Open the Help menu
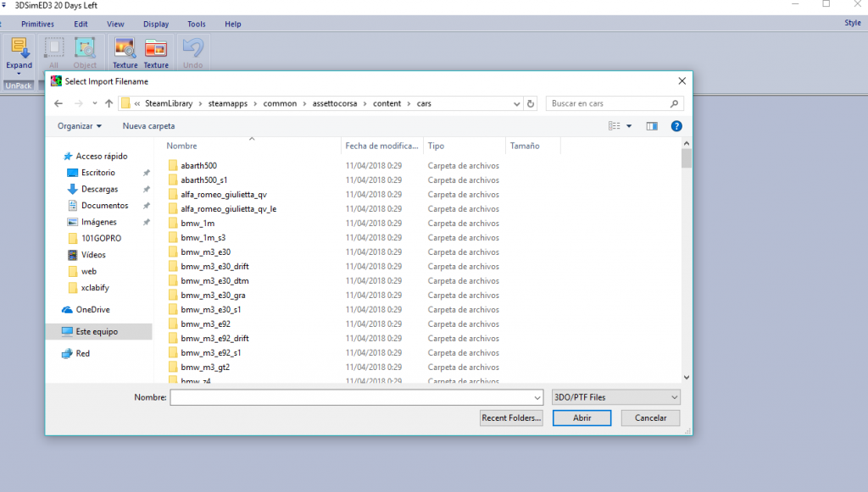868x492 pixels. 233,24
